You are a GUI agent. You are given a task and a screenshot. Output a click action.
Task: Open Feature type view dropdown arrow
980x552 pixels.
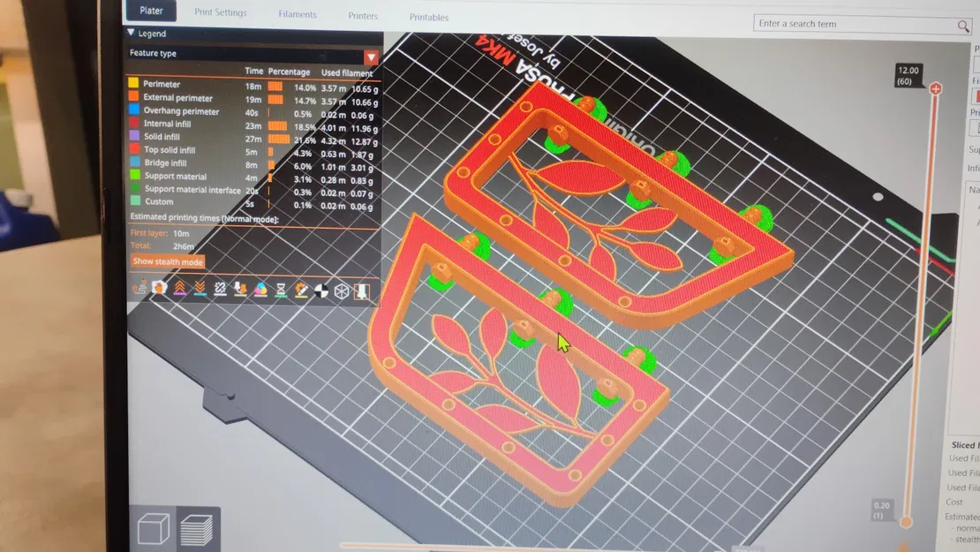pos(371,57)
